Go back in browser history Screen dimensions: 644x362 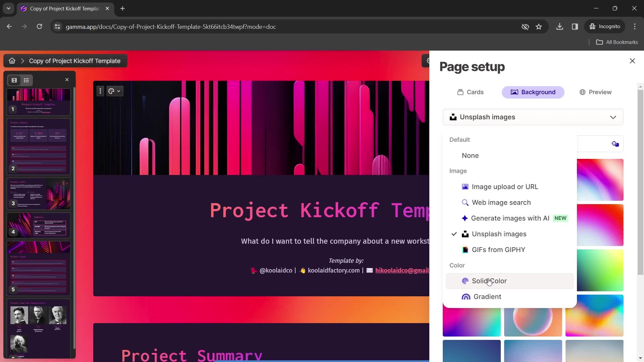(x=9, y=26)
